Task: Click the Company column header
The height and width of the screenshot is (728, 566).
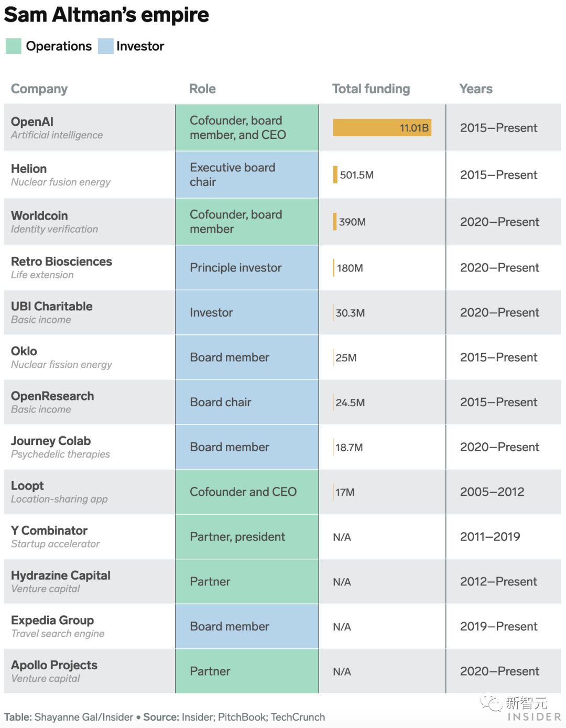Action: pyautogui.click(x=39, y=89)
